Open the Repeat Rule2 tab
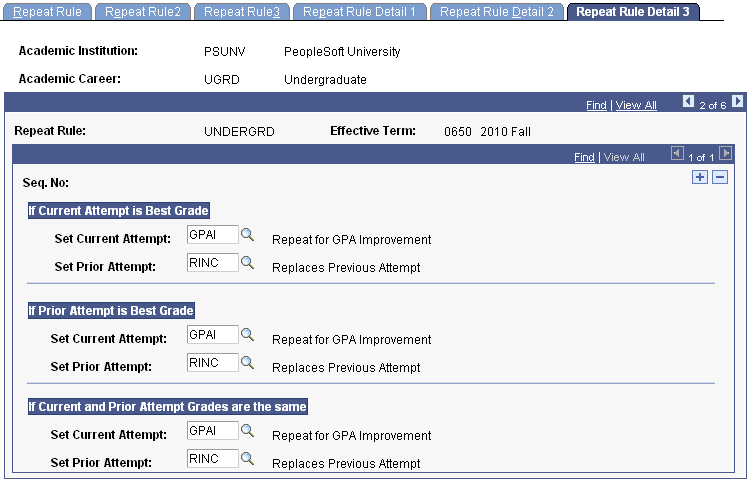Screen dimensions: 751x483 [x=143, y=12]
